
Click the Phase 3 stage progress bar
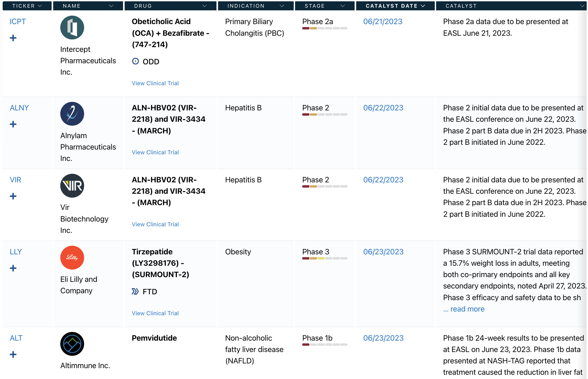click(325, 258)
